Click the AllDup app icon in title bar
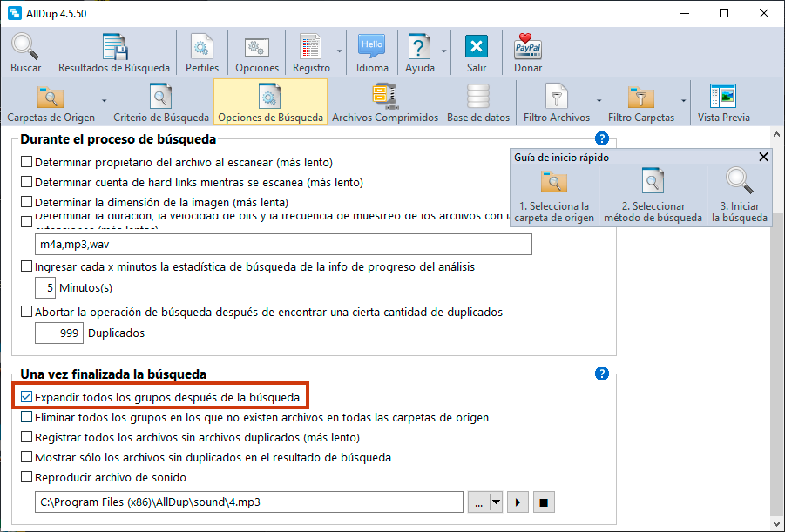Screen dimensions: 785x532 coord(14,13)
